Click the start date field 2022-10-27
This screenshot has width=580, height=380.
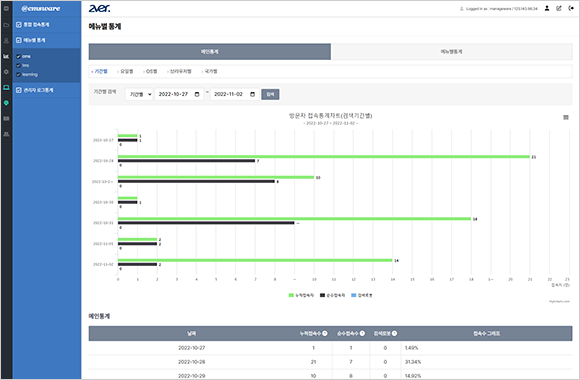coord(179,94)
